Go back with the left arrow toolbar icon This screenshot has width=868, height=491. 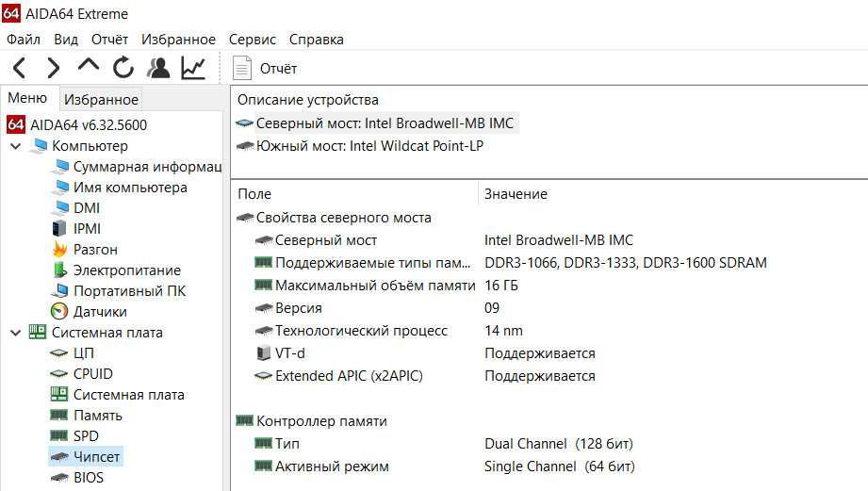point(20,68)
